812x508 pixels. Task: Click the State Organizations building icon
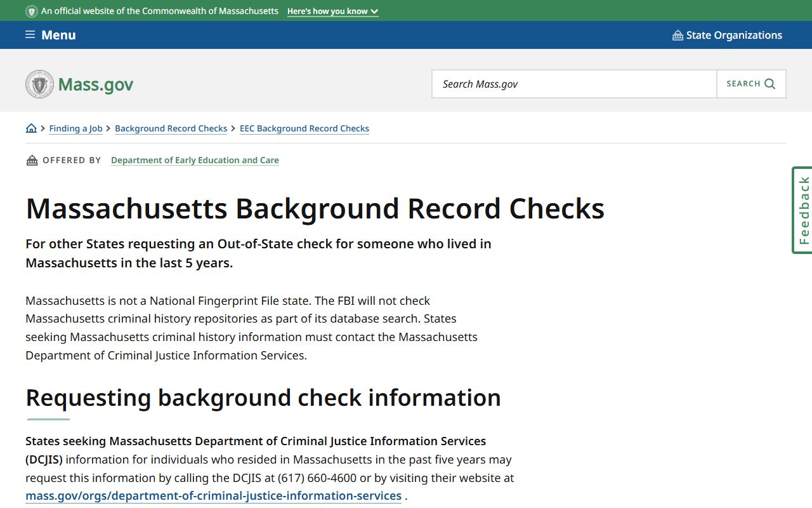[x=678, y=35]
